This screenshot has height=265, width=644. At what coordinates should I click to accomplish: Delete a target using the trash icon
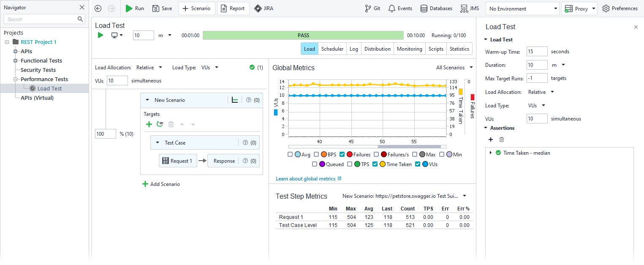171,124
